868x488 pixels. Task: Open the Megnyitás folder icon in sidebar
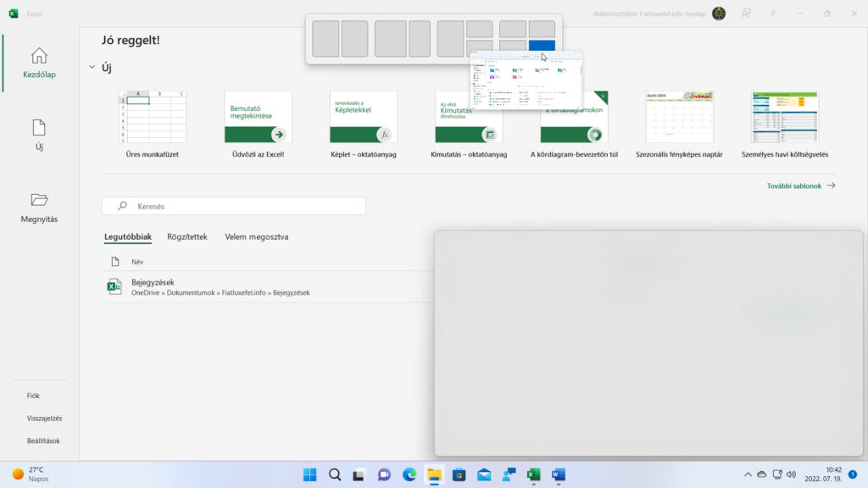tap(39, 200)
